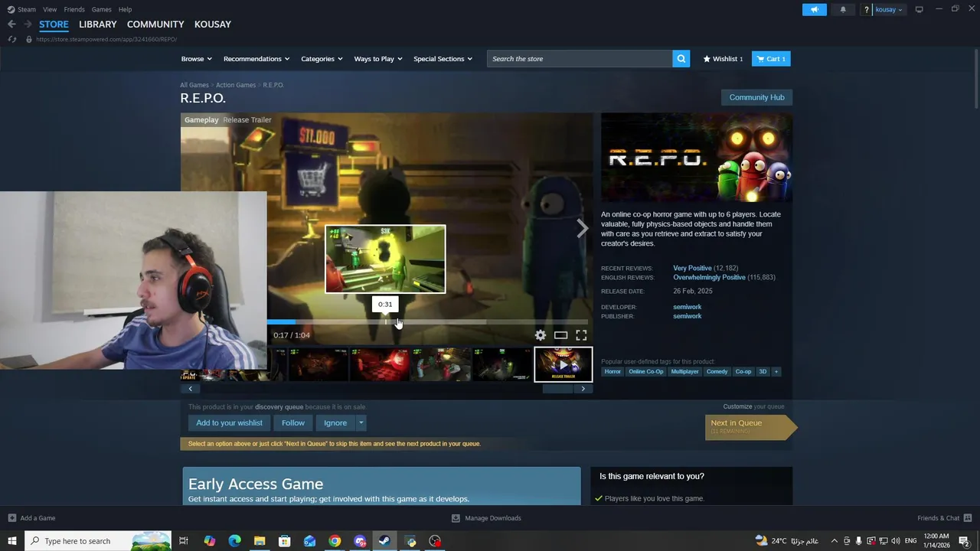Expand the Special Sections dropdown

point(443,59)
